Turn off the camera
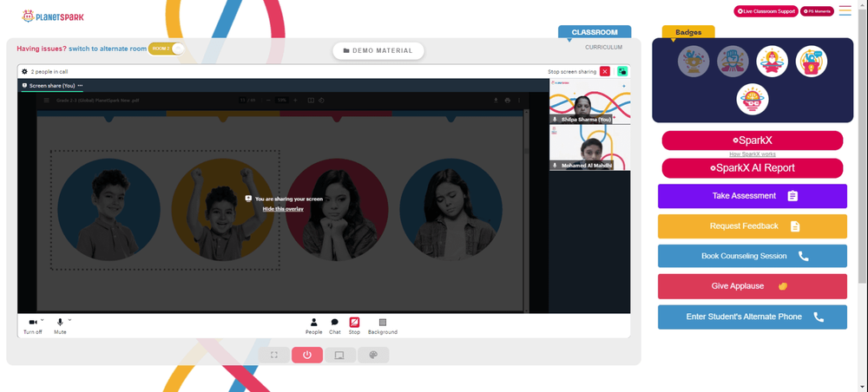The width and height of the screenshot is (868, 392). click(x=33, y=323)
